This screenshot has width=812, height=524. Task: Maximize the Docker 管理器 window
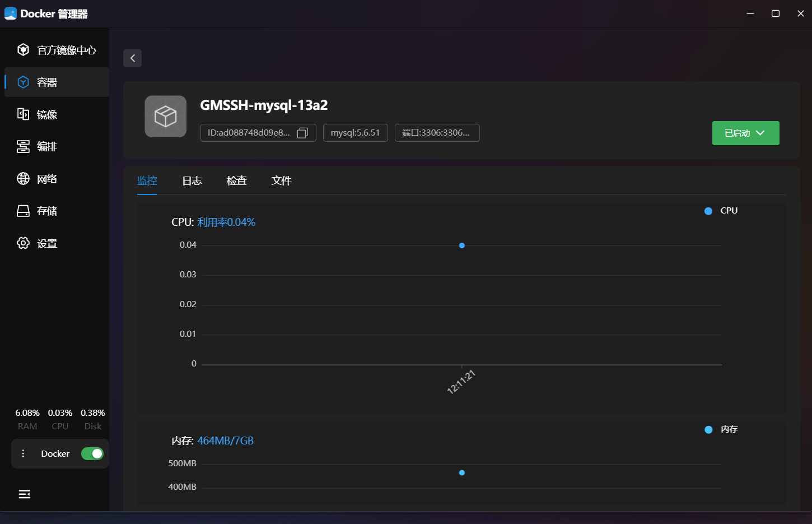[776, 13]
